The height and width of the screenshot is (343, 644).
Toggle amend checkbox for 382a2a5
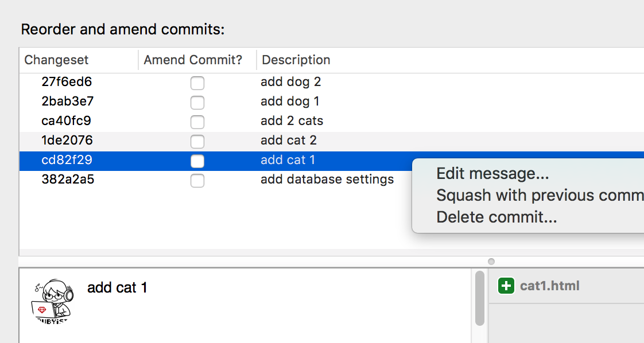coord(197,181)
